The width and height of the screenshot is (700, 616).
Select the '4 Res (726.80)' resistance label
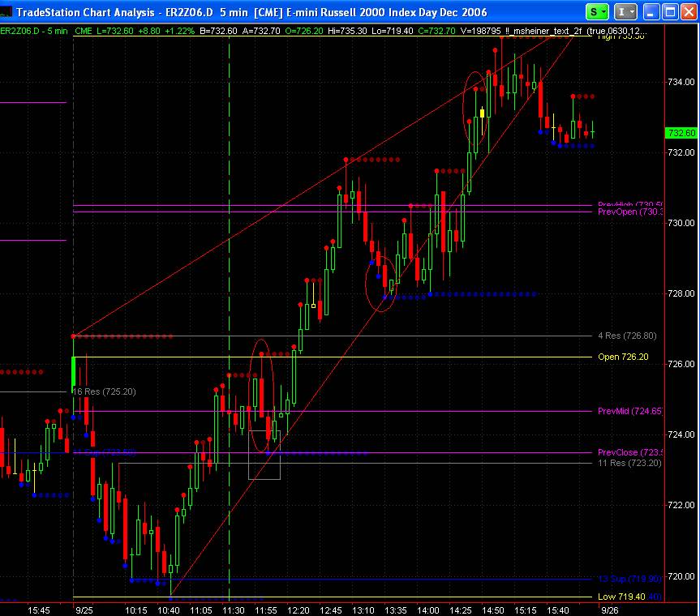coord(627,336)
